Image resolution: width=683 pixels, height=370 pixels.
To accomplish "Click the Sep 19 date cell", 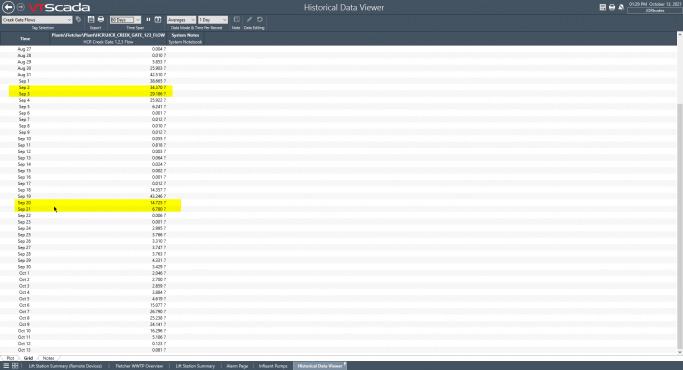I will click(24, 196).
